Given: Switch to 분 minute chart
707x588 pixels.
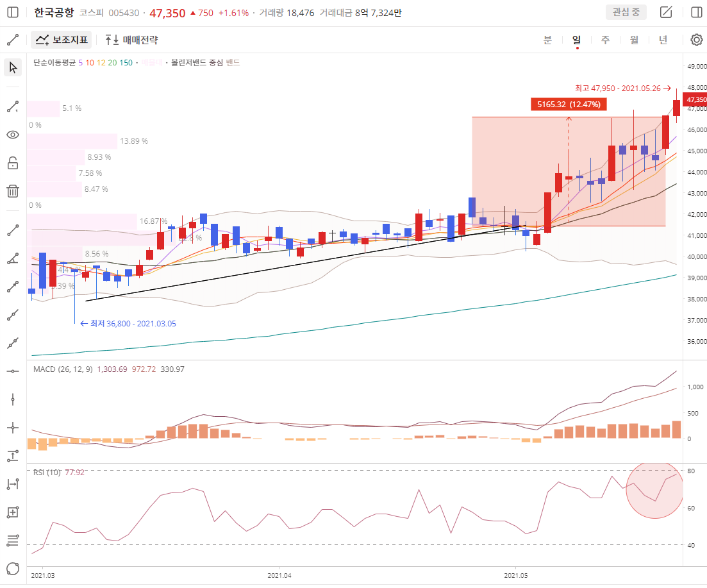Looking at the screenshot, I should pos(547,40).
